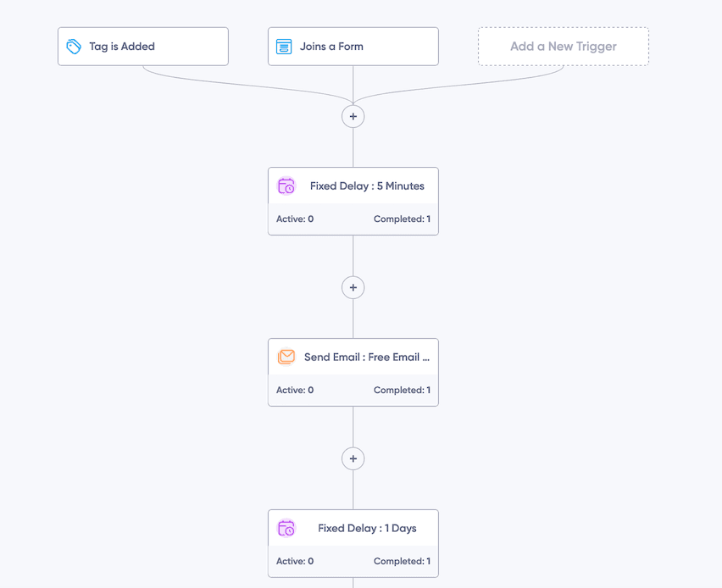Image resolution: width=722 pixels, height=588 pixels.
Task: Click the plus icon after the Send Email step
Action: tap(353, 458)
